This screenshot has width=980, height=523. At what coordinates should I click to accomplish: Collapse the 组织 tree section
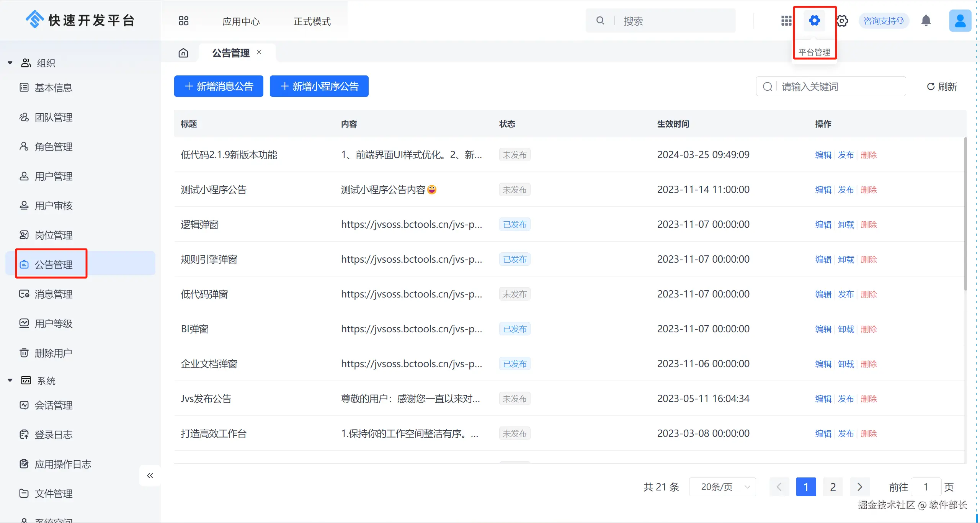[x=10, y=63]
